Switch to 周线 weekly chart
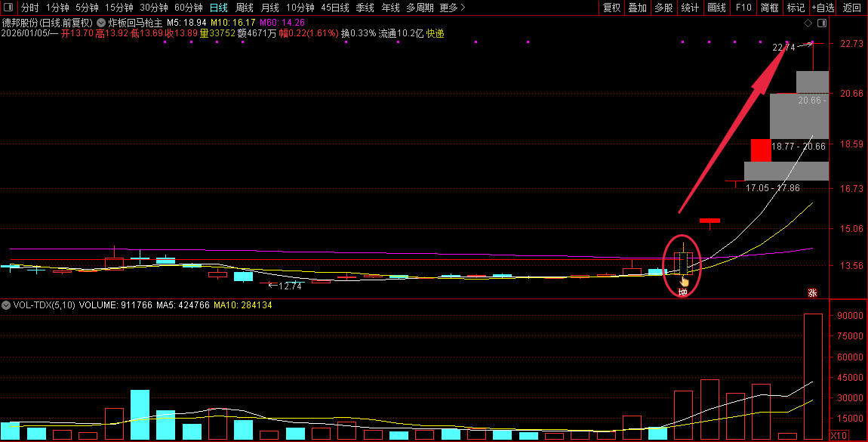The image size is (868, 442). pyautogui.click(x=244, y=8)
